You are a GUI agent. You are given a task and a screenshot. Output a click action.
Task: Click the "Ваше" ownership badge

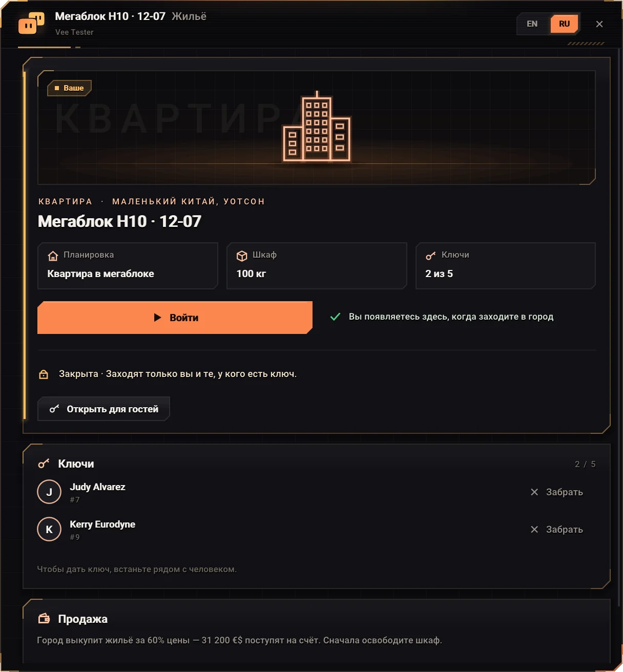(70, 88)
